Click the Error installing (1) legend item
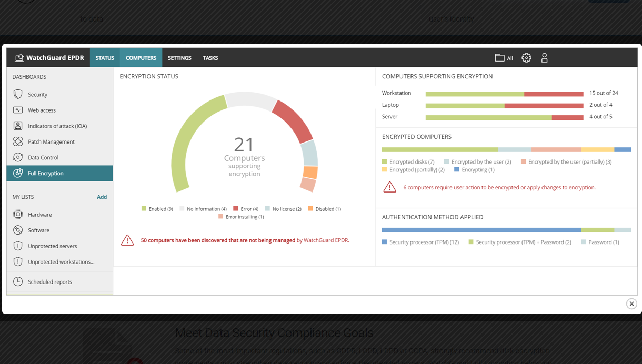Viewport: 642px width, 364px height. [241, 217]
